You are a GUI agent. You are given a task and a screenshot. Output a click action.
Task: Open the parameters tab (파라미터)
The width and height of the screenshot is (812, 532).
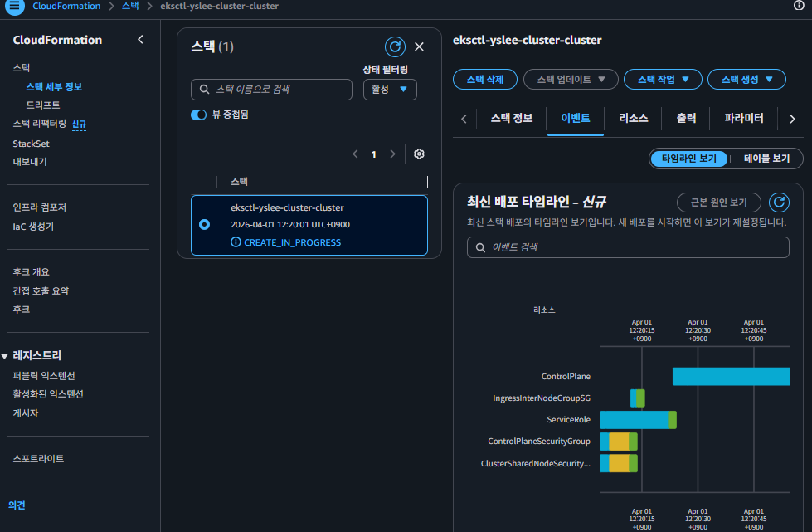[x=744, y=118]
